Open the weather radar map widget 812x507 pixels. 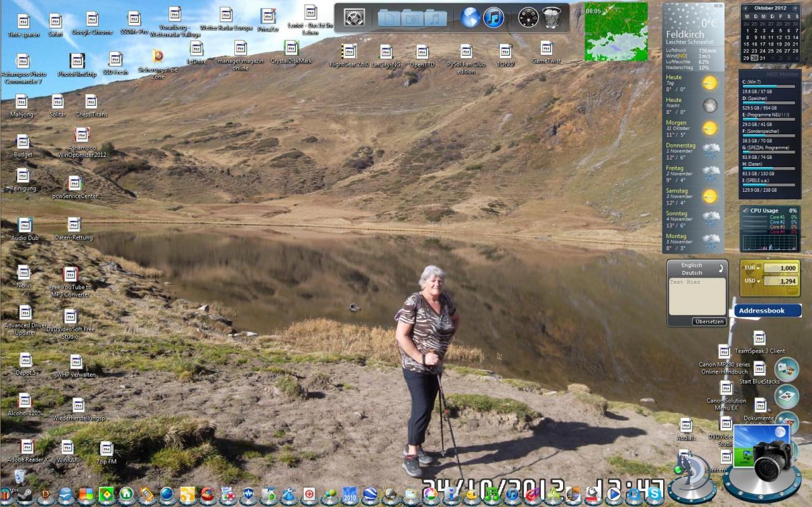click(616, 32)
